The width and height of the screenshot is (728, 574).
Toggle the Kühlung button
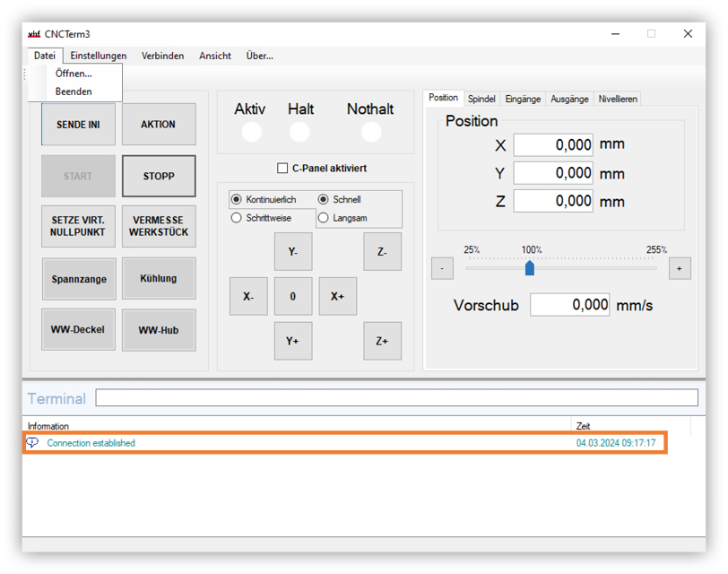pos(159,278)
